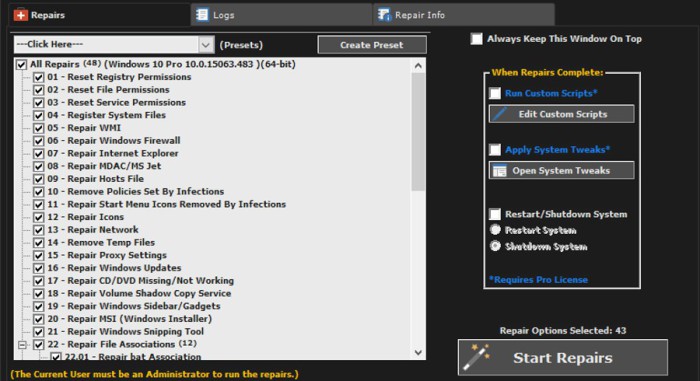The width and height of the screenshot is (700, 381).
Task: Select 21 - Repair Windows Snipping Tool text
Action: [x=125, y=331]
